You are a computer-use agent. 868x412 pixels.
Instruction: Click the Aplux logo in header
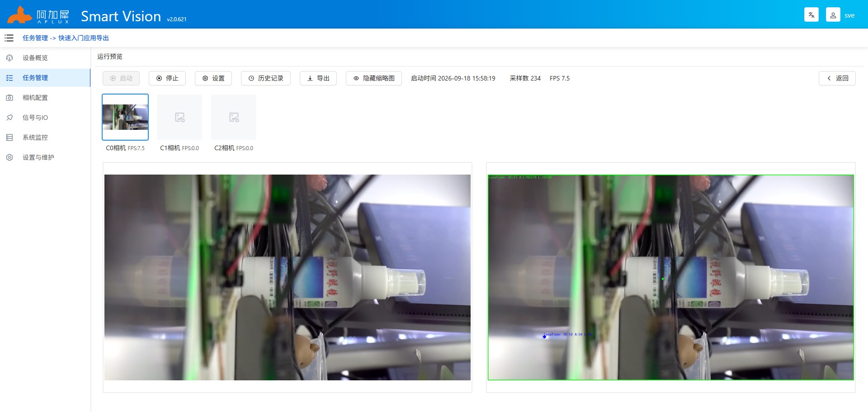click(x=38, y=15)
